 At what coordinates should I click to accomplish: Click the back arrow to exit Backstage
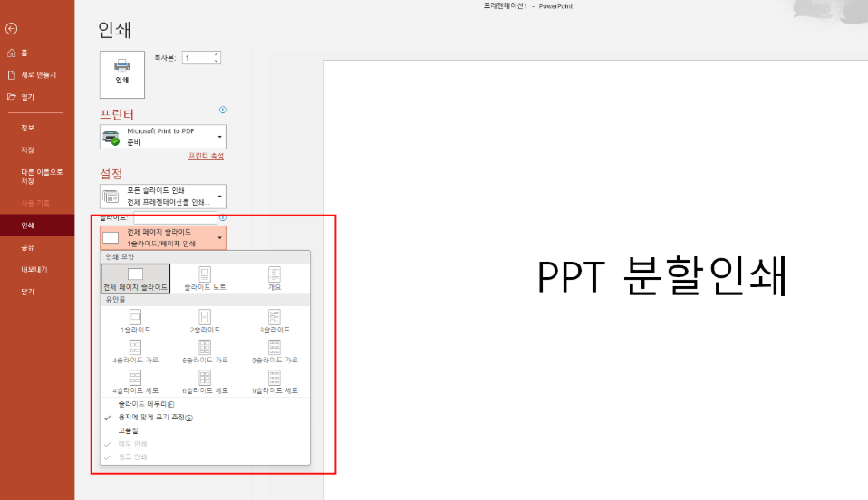coord(12,28)
